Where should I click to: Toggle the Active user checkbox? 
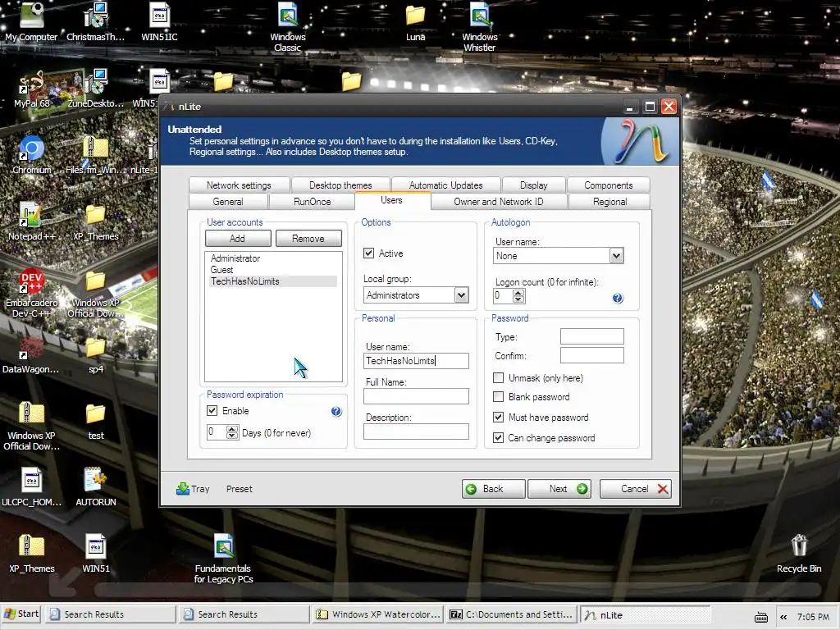coord(368,253)
